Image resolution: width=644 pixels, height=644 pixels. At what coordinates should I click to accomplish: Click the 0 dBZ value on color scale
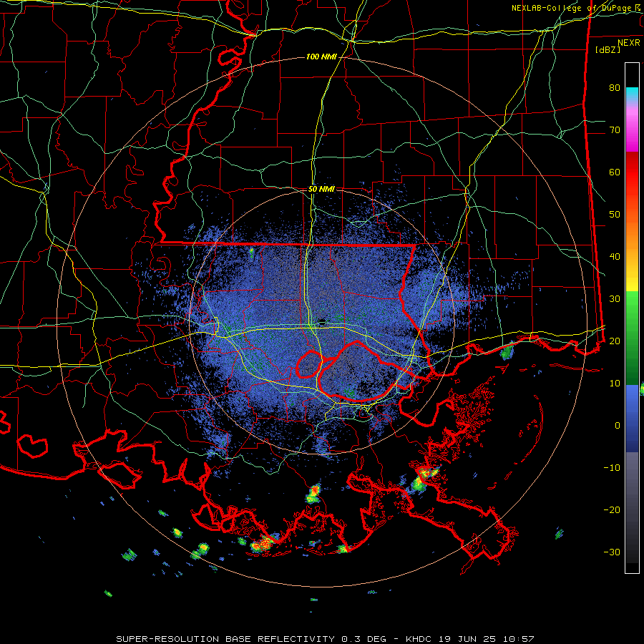click(618, 426)
